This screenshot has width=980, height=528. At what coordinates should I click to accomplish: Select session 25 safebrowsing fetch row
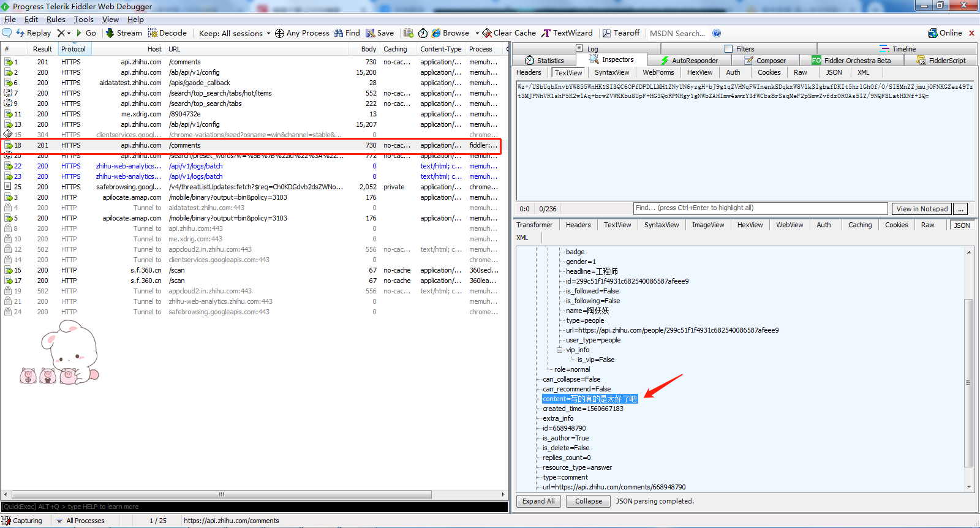click(x=251, y=187)
